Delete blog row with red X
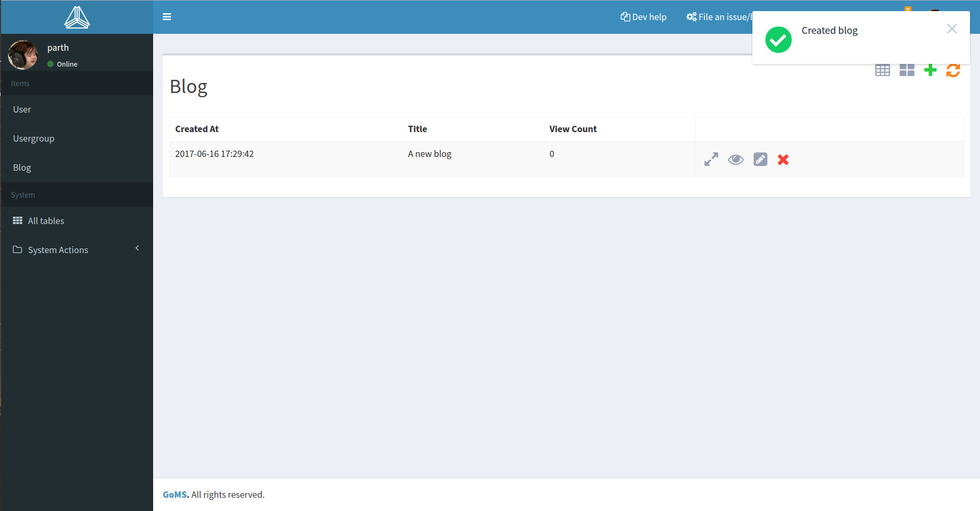This screenshot has height=511, width=980. [783, 160]
